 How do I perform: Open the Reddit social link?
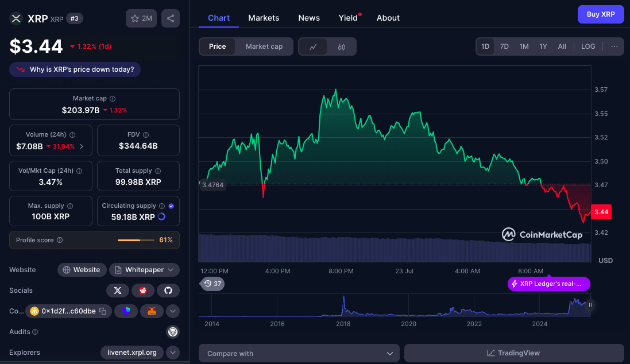click(x=143, y=291)
